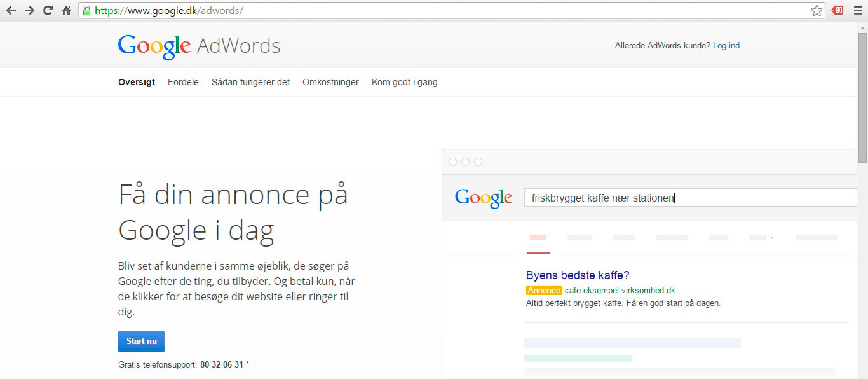The width and height of the screenshot is (868, 379).
Task: Switch to the Fordele tab
Action: pyautogui.click(x=183, y=82)
